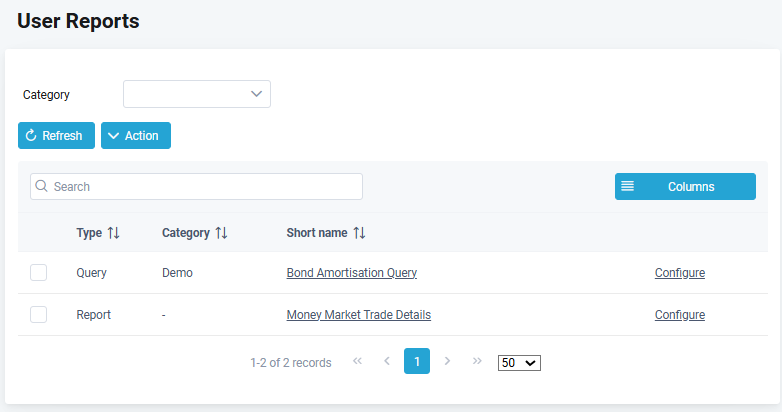Click the Short name sort icon

pyautogui.click(x=359, y=233)
